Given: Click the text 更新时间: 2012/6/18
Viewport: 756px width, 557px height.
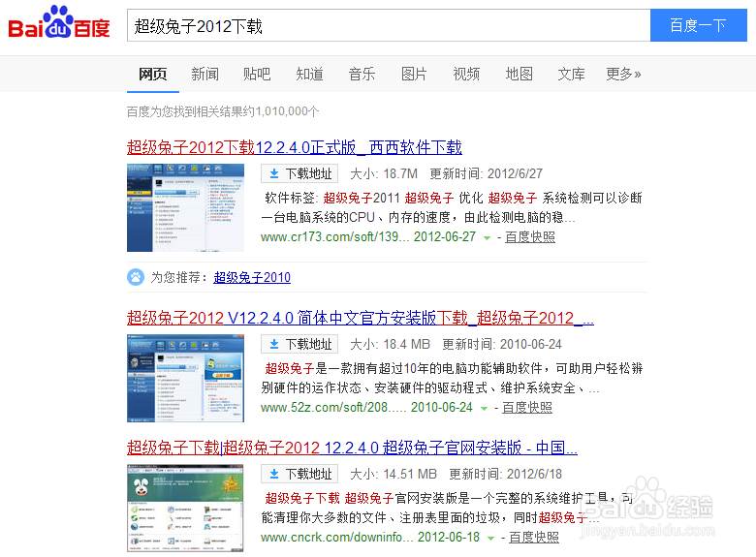Looking at the screenshot, I should point(506,474).
